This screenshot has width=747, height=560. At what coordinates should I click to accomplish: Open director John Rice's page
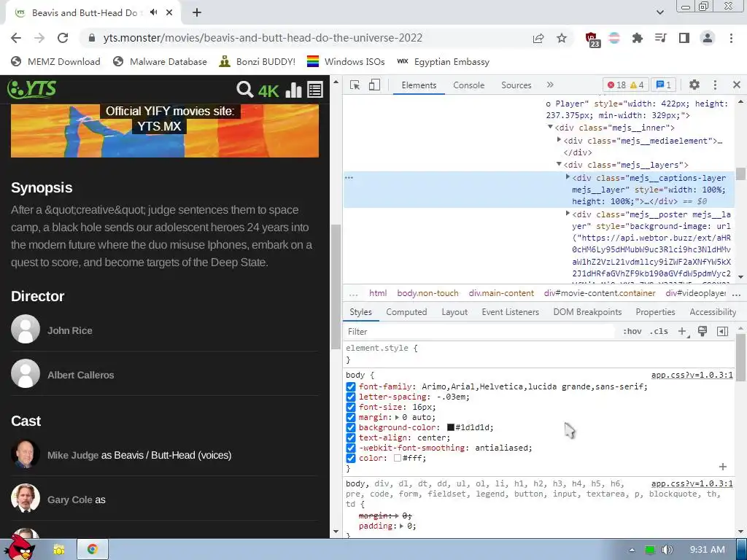[69, 330]
